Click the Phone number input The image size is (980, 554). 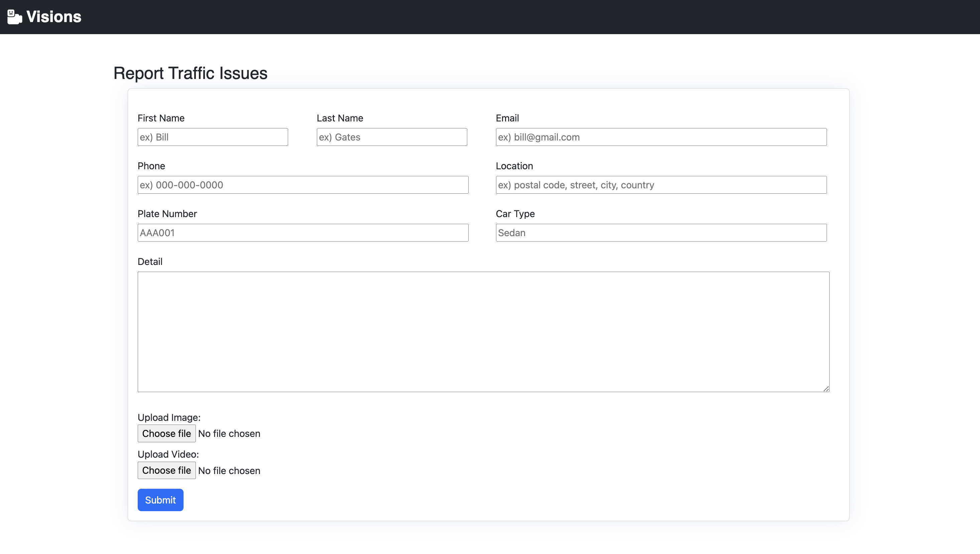(303, 185)
